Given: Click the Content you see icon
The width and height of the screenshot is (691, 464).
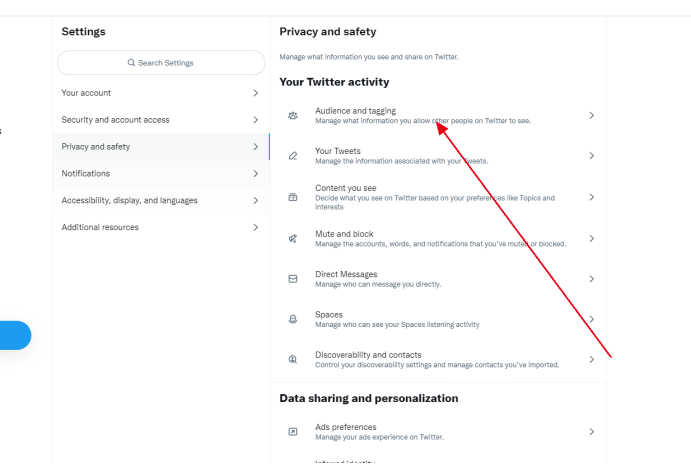Looking at the screenshot, I should point(293,197).
